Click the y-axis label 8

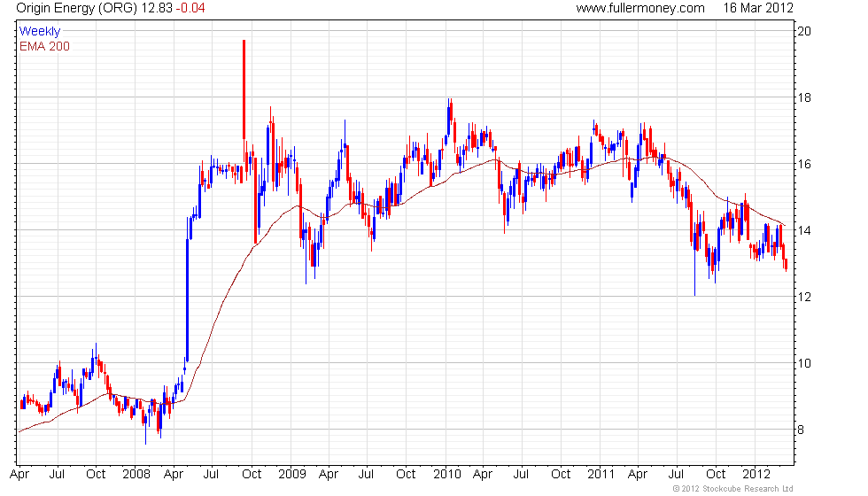[801, 430]
